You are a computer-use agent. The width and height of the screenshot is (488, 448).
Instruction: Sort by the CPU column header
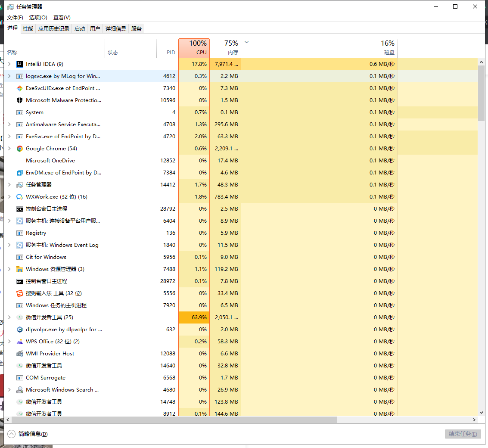coord(194,48)
